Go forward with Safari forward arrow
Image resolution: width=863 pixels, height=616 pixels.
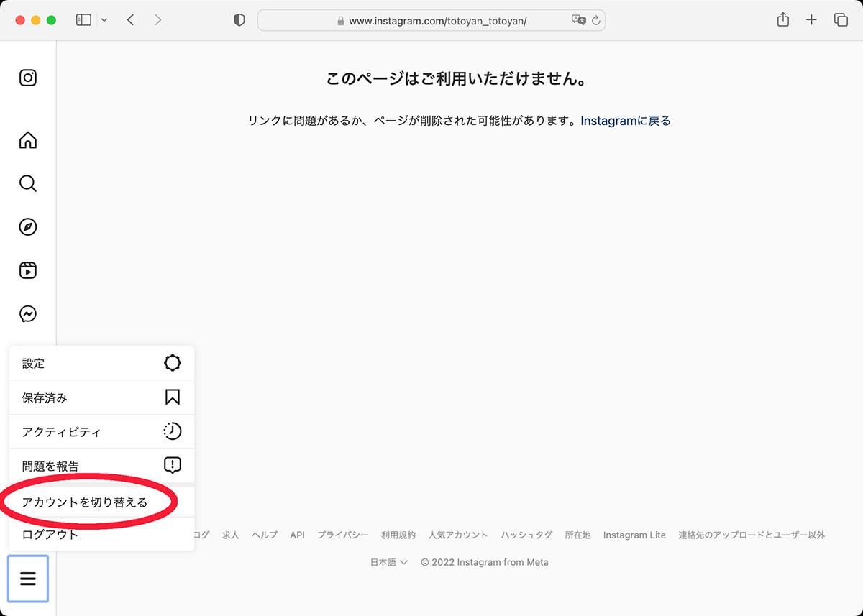(158, 20)
